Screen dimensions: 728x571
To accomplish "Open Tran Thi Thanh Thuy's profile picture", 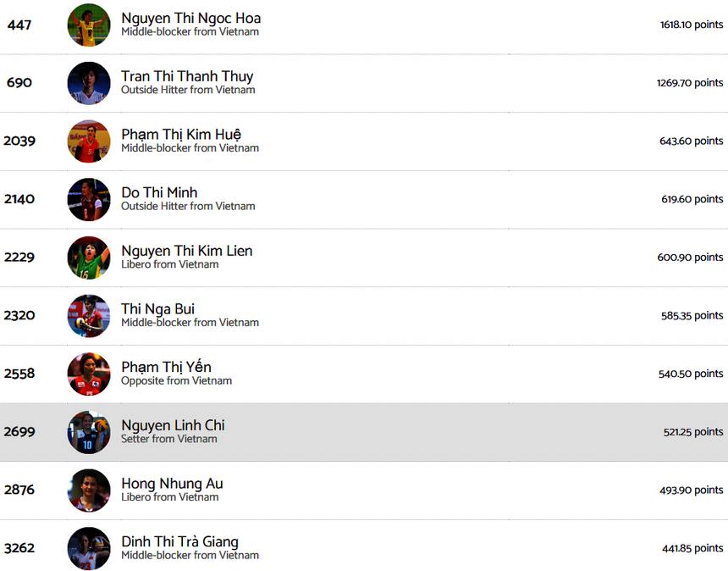I will [x=89, y=83].
